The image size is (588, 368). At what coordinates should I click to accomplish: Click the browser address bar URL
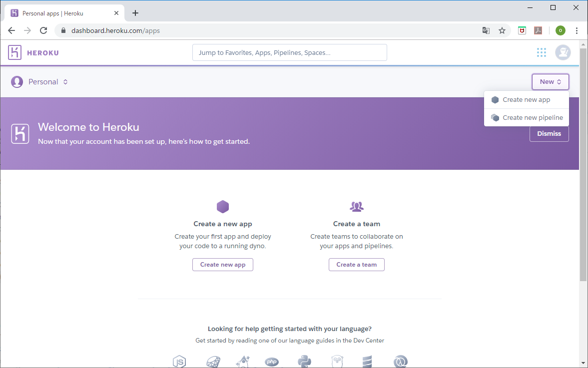pyautogui.click(x=115, y=31)
